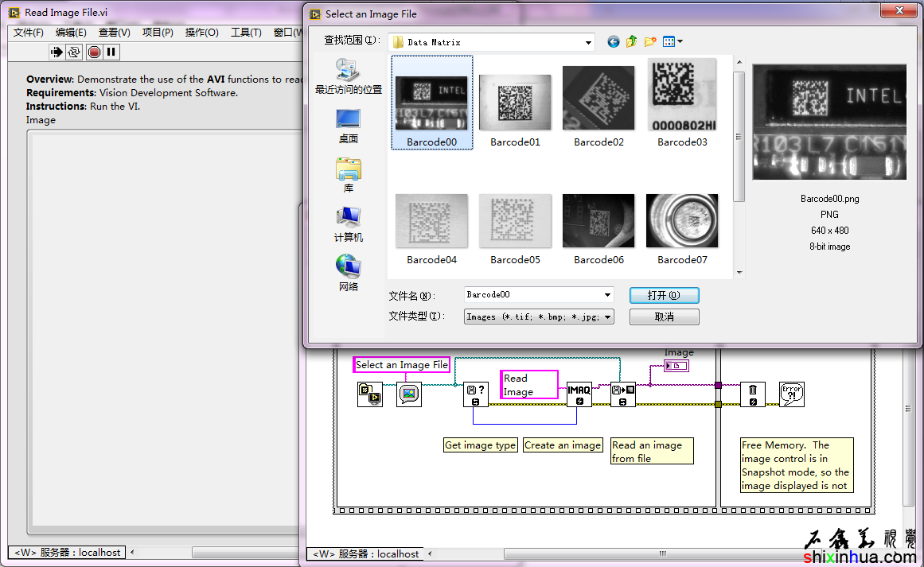Open the 查看(V) menu
The width and height of the screenshot is (924, 567).
click(x=115, y=33)
